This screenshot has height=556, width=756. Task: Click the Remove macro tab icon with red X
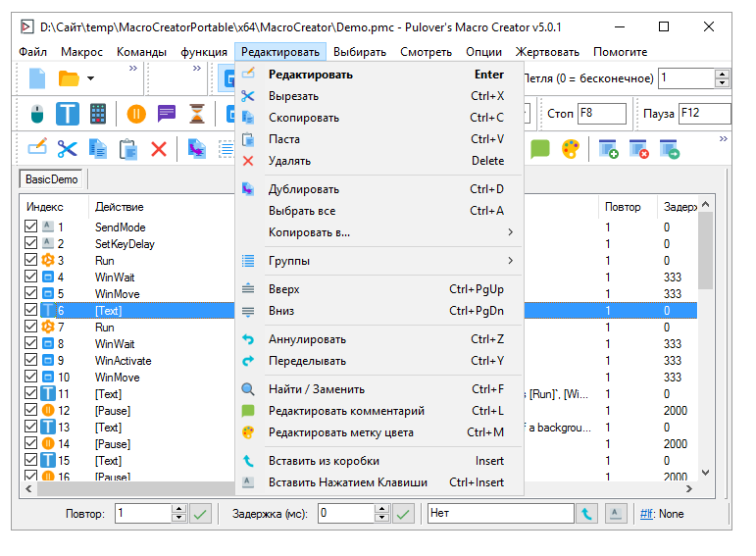point(639,148)
